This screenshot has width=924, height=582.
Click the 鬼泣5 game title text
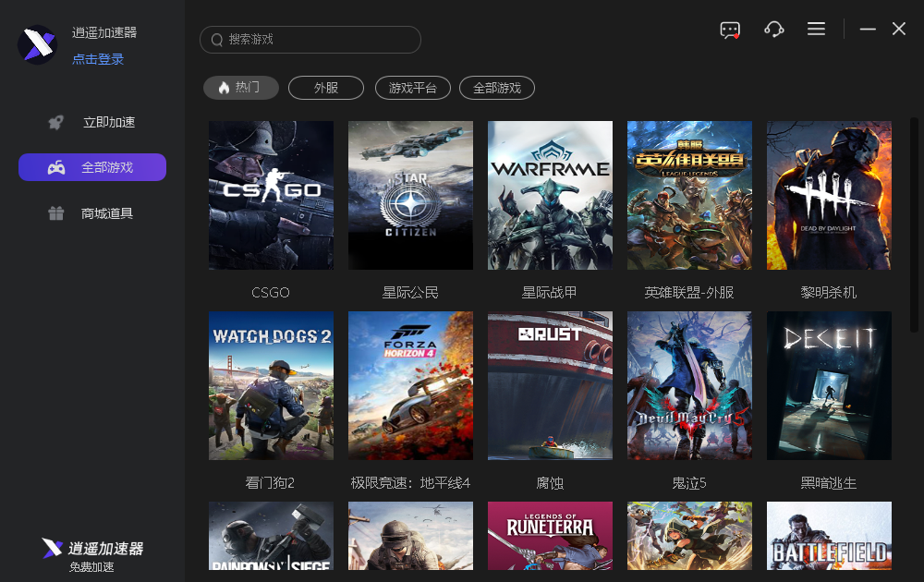pos(689,483)
